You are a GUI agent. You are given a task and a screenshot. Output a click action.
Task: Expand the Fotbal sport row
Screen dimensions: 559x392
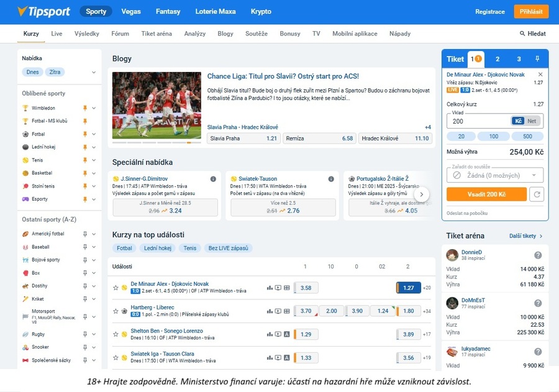[x=94, y=134]
